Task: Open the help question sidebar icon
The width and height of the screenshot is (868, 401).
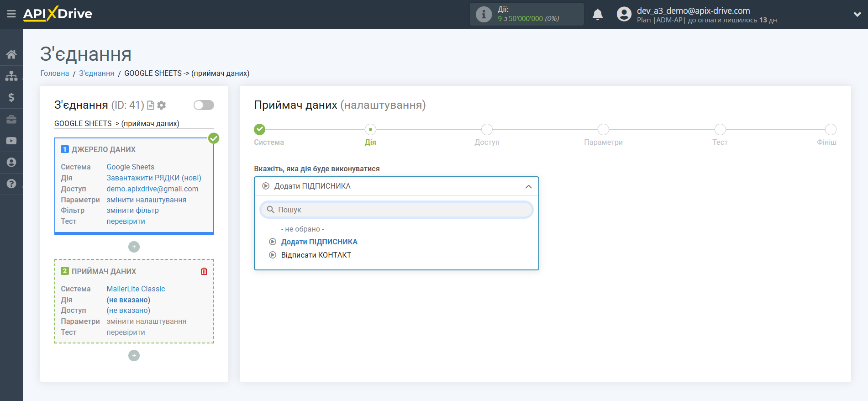Action: [11, 184]
